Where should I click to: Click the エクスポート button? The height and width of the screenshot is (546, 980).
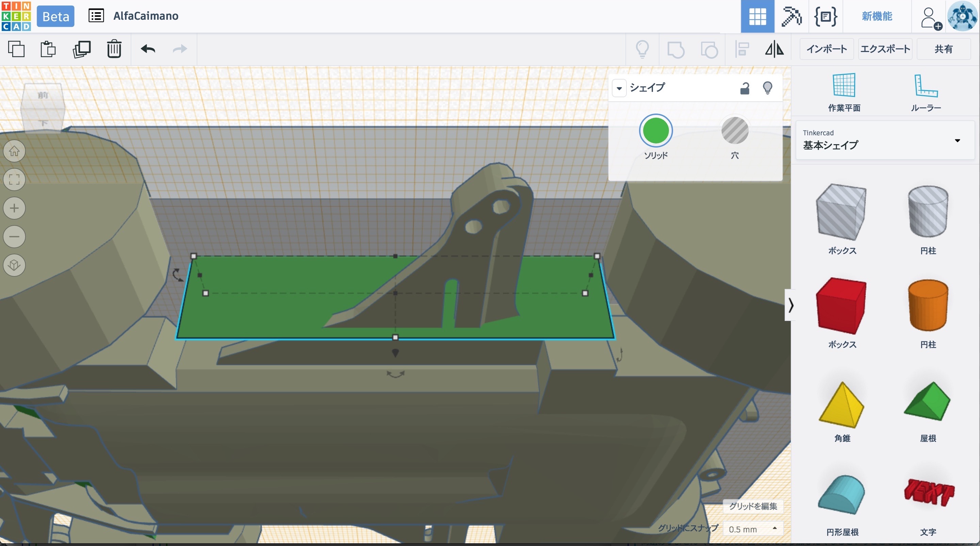coord(885,49)
